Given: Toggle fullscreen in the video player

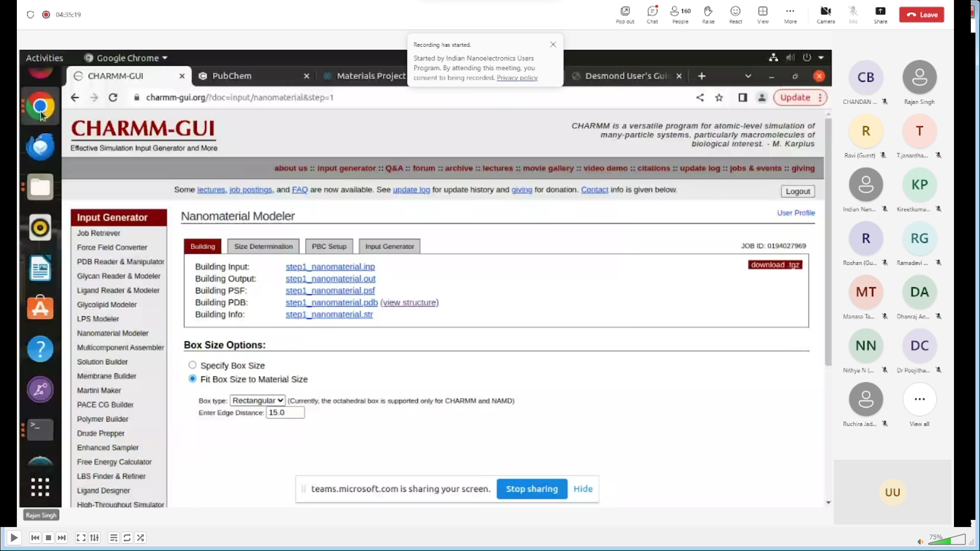Looking at the screenshot, I should [81, 538].
